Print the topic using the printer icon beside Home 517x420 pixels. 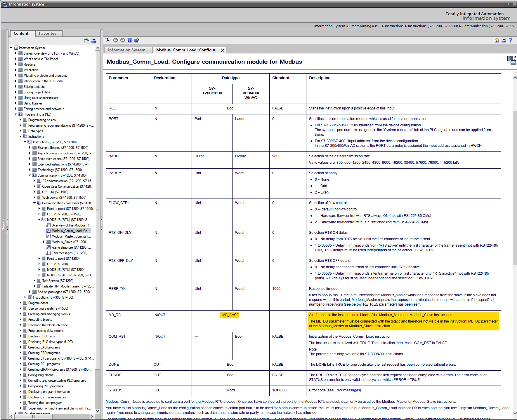(x=504, y=40)
